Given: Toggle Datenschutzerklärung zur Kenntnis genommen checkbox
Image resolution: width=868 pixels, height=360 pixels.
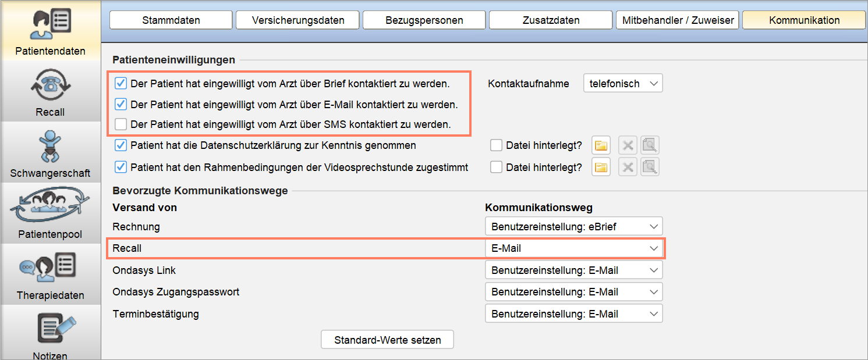Looking at the screenshot, I should pyautogui.click(x=121, y=145).
